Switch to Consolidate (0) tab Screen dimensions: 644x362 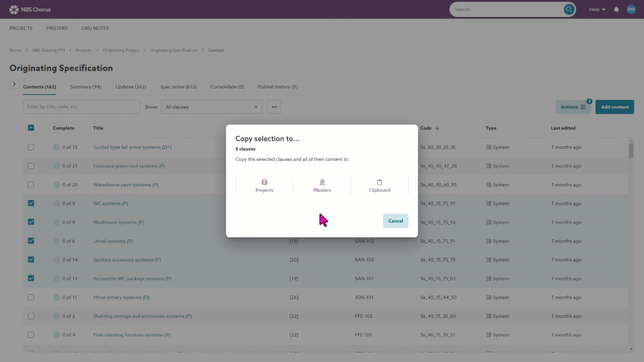pos(227,87)
